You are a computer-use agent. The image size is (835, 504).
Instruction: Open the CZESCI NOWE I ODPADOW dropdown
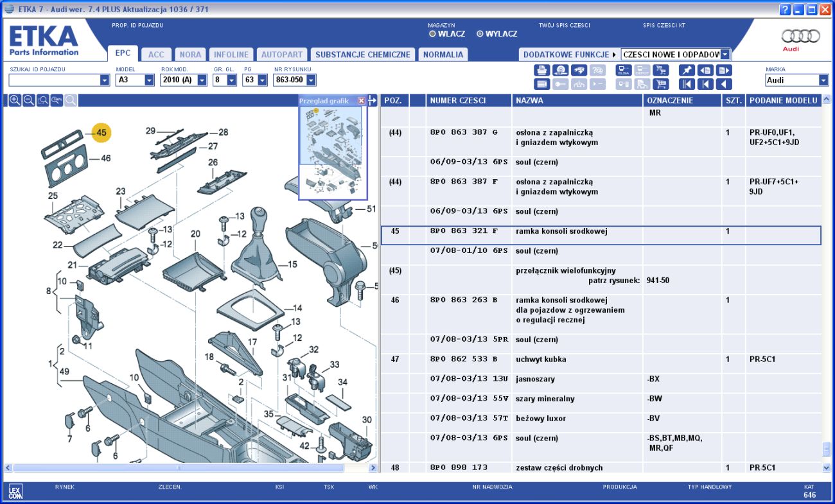(x=725, y=55)
